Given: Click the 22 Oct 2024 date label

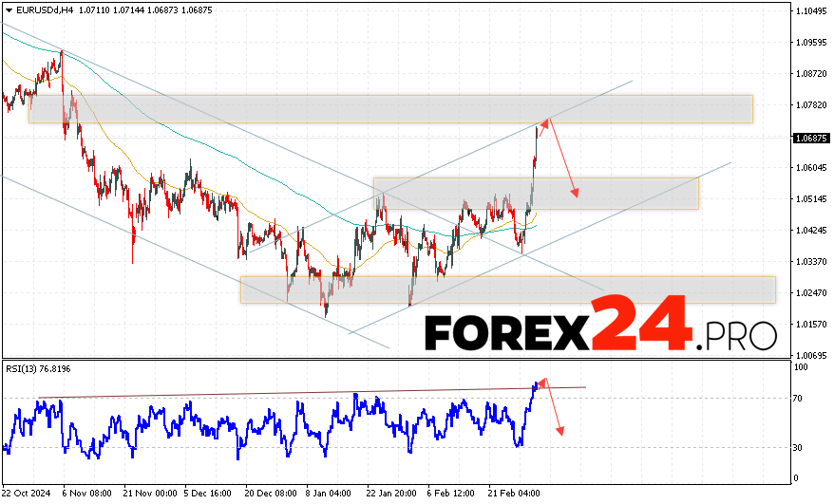Looking at the screenshot, I should pyautogui.click(x=27, y=494).
